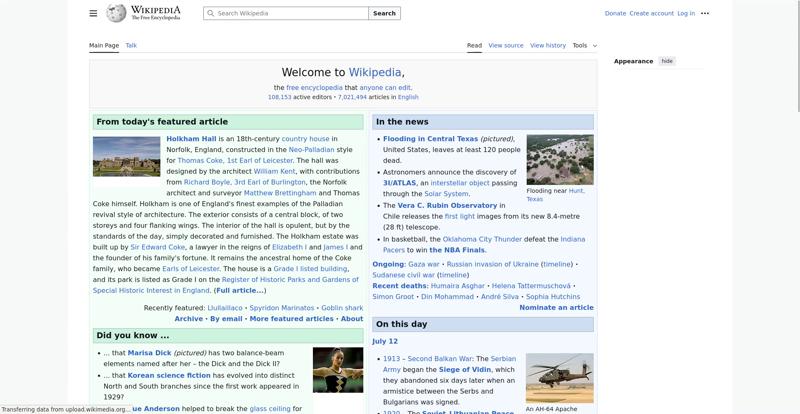This screenshot has width=800, height=414.
Task: Open Sudanese civil war link
Action: click(x=404, y=275)
